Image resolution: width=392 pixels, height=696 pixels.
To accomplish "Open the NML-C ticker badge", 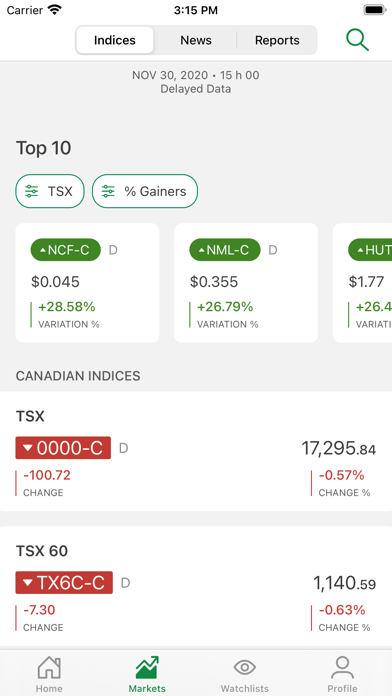I will pos(225,250).
